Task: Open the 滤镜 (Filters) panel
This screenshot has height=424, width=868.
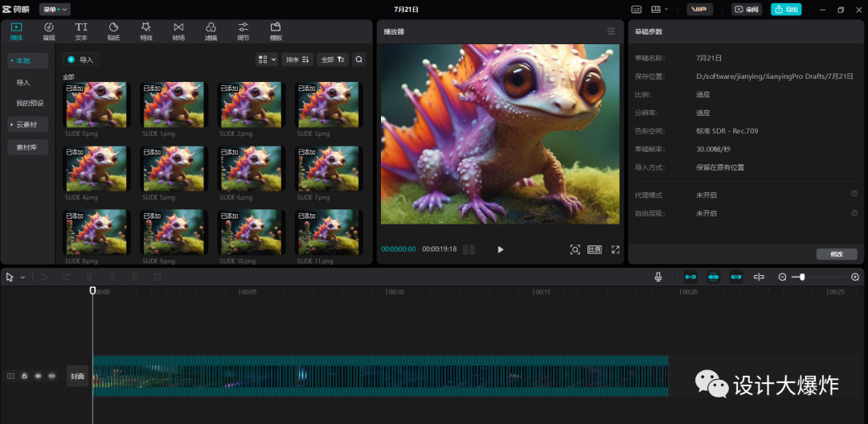Action: (x=211, y=31)
